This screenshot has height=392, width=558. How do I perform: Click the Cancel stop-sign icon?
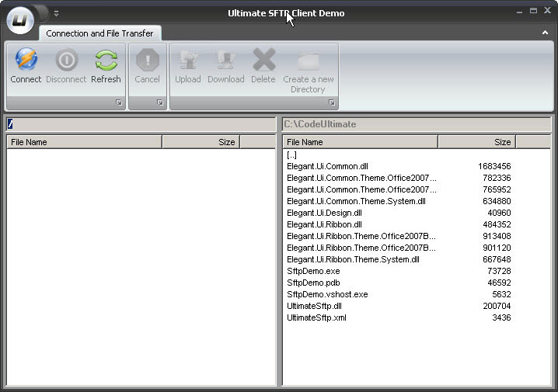coord(148,60)
